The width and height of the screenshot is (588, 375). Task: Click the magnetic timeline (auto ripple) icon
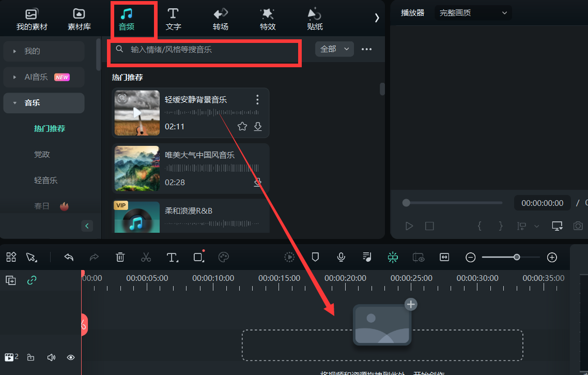393,257
